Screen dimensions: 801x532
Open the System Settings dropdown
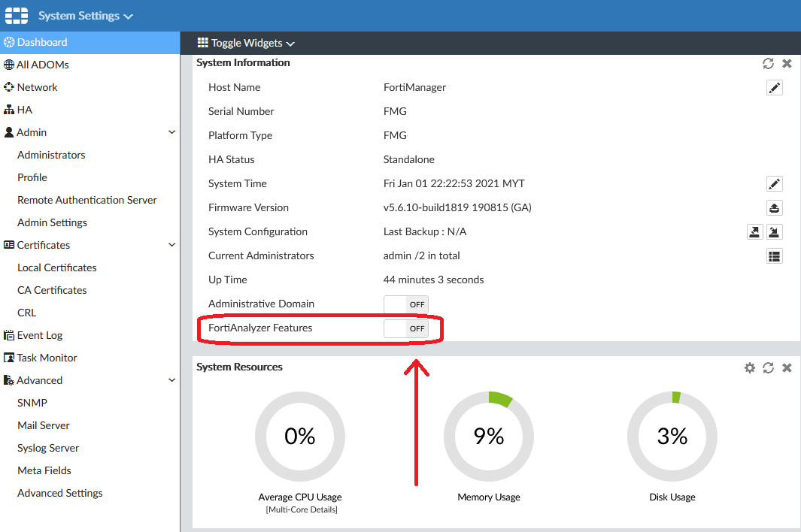pos(85,16)
